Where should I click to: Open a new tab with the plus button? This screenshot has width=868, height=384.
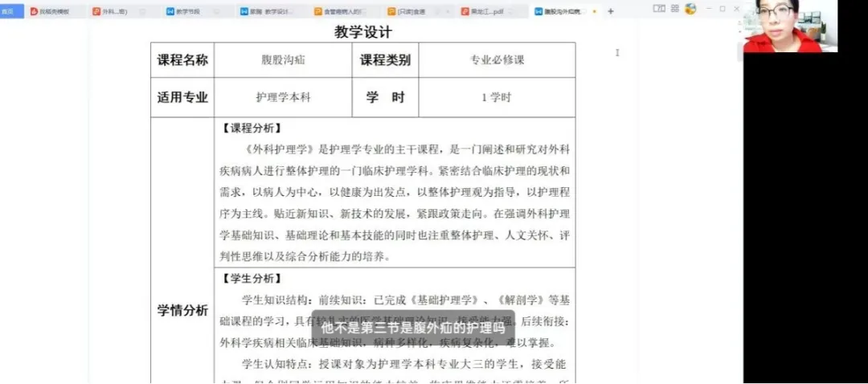point(611,11)
